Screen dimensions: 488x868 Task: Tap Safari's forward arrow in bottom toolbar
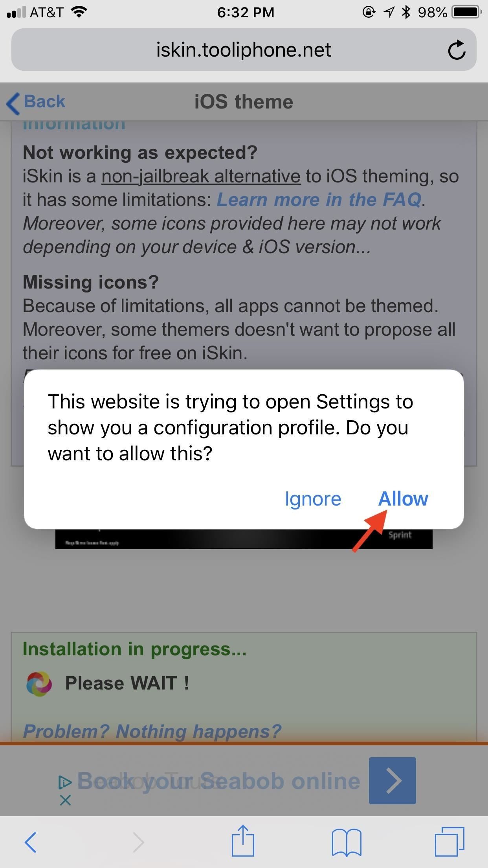[138, 842]
